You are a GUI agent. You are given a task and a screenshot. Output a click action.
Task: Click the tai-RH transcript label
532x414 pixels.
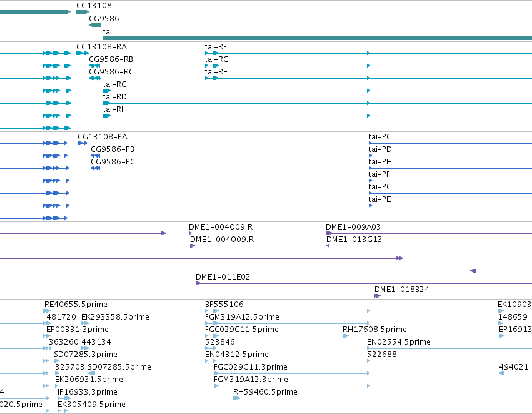click(x=114, y=109)
